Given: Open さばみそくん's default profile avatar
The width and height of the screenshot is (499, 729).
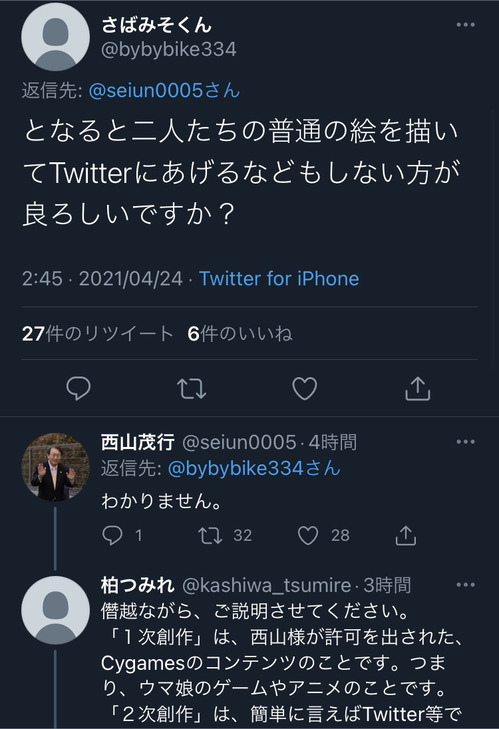Looking at the screenshot, I should click(55, 37).
